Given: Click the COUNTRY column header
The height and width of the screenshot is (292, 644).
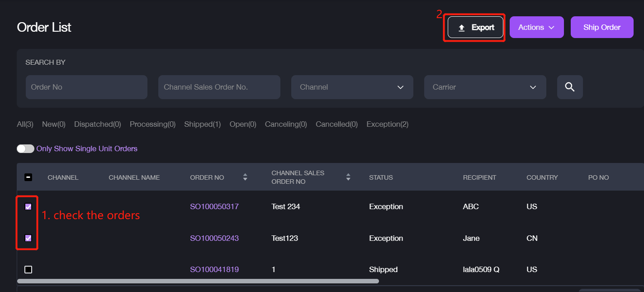Looking at the screenshot, I should 542,177.
